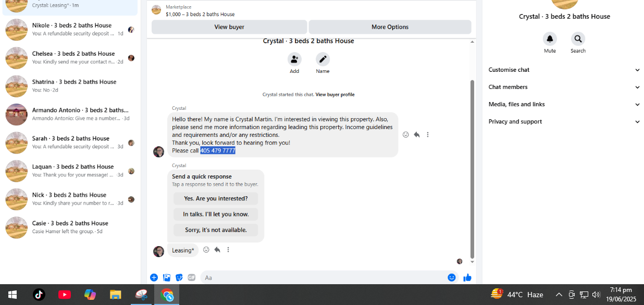Image resolution: width=644 pixels, height=305 pixels.
Task: Open Casie's 3 beds 2 baths House chat
Action: 70,227
